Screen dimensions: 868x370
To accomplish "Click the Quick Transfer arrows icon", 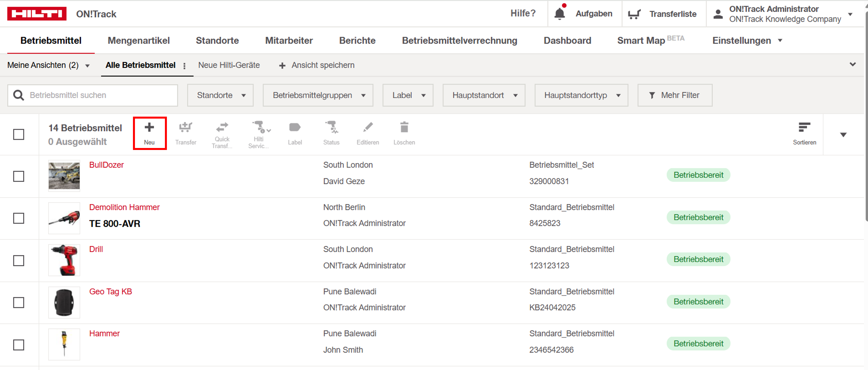I will pyautogui.click(x=222, y=127).
